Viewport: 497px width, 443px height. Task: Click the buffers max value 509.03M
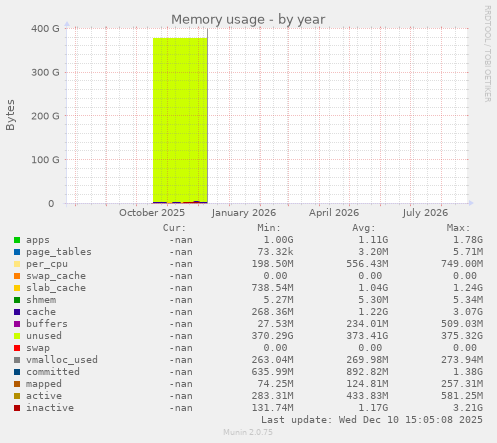coord(462,324)
